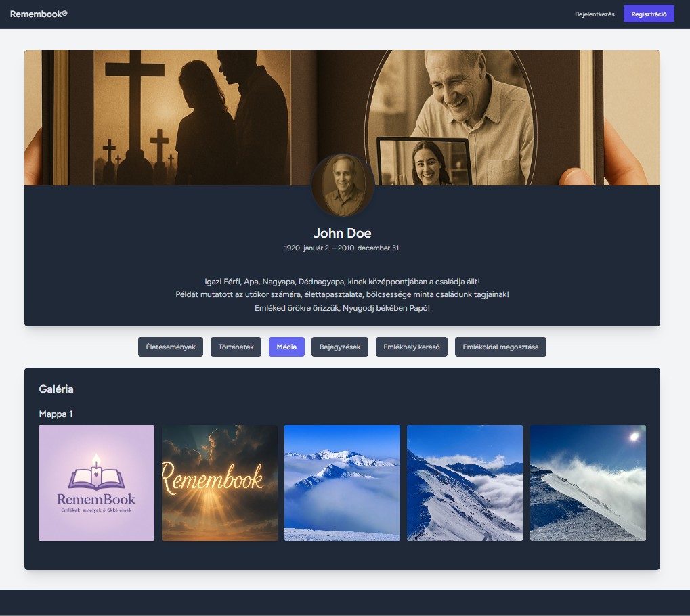Click the Galéria section heading
Viewport: 690px width, 616px height.
coord(56,389)
